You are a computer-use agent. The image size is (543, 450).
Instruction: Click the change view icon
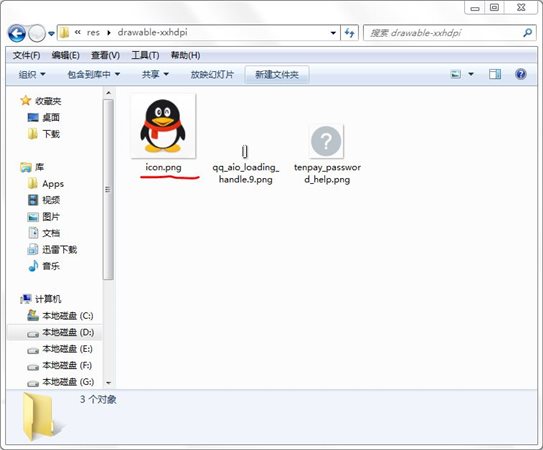455,74
